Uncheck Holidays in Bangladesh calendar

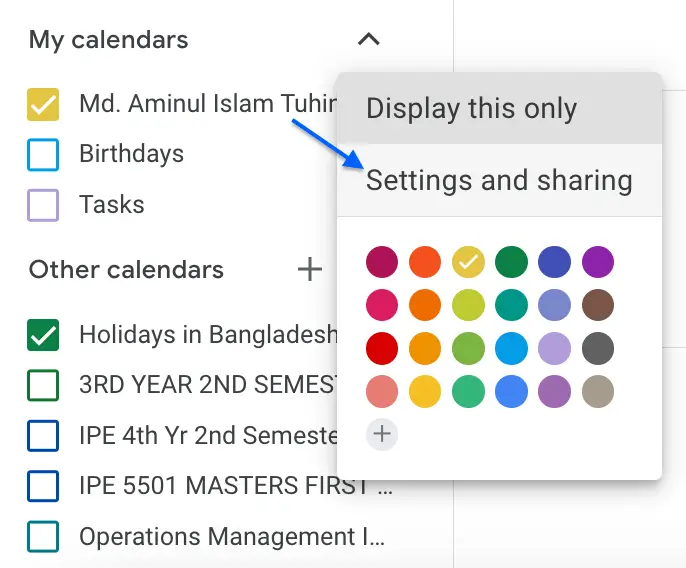click(43, 335)
